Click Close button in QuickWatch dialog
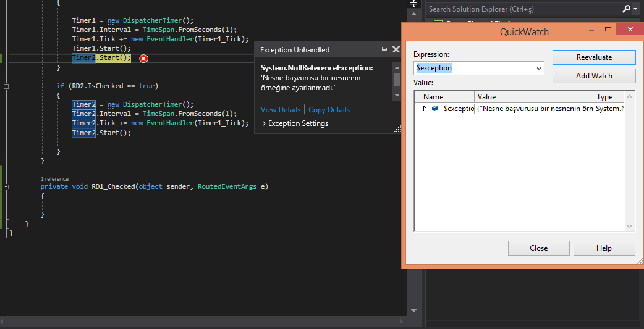The height and width of the screenshot is (329, 644). click(538, 248)
